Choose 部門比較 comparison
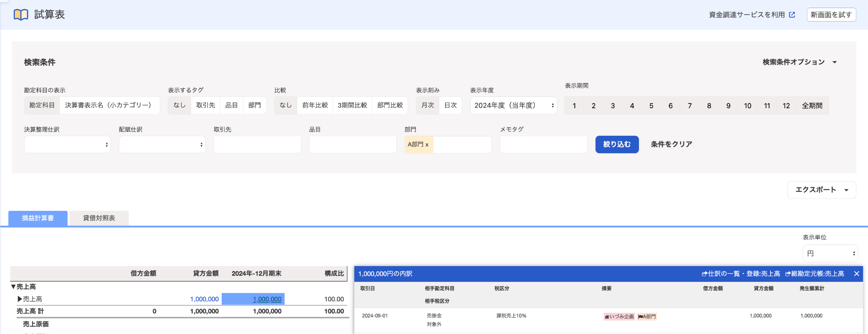Image resolution: width=868 pixels, height=334 pixels. [390, 105]
